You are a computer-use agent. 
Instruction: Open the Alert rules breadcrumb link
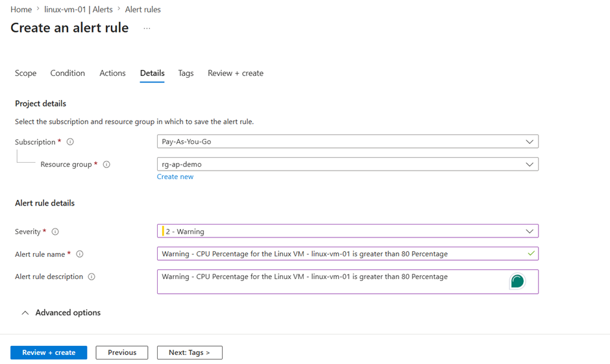pyautogui.click(x=143, y=9)
